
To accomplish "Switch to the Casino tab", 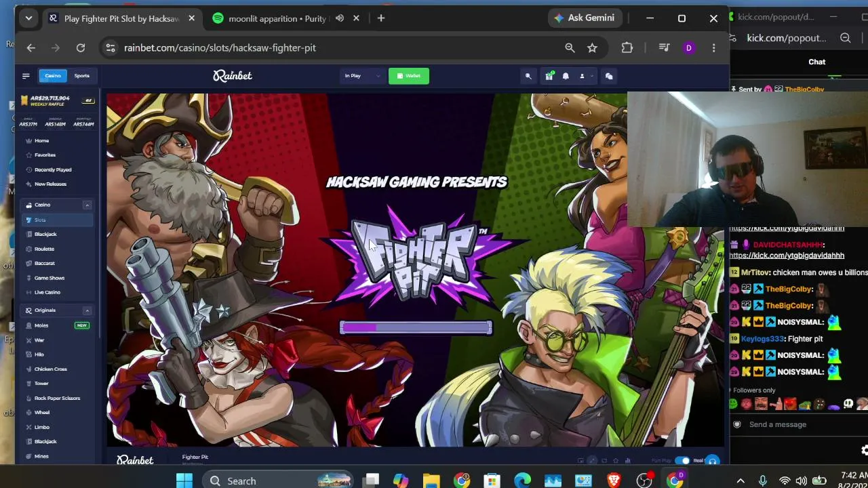I will pyautogui.click(x=52, y=76).
